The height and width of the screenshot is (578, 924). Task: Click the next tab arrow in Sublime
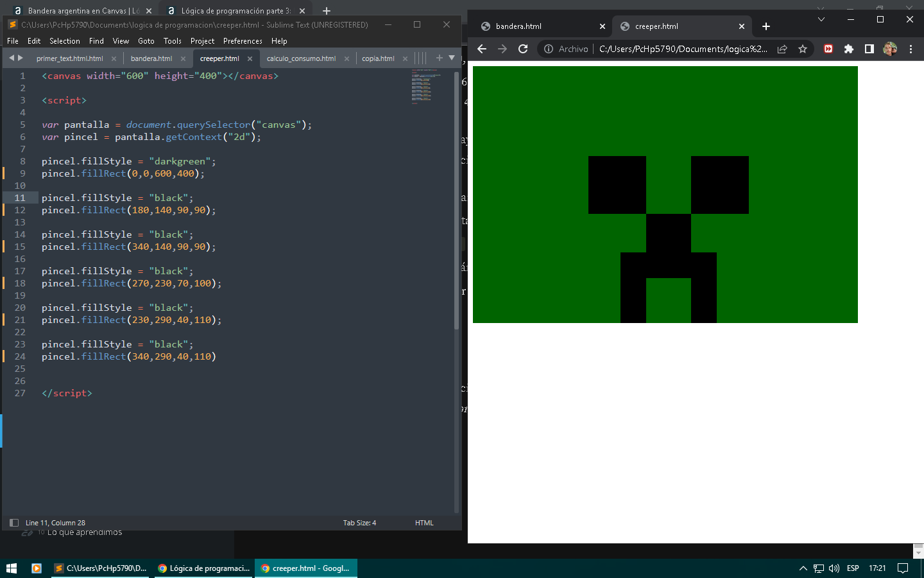tap(21, 58)
